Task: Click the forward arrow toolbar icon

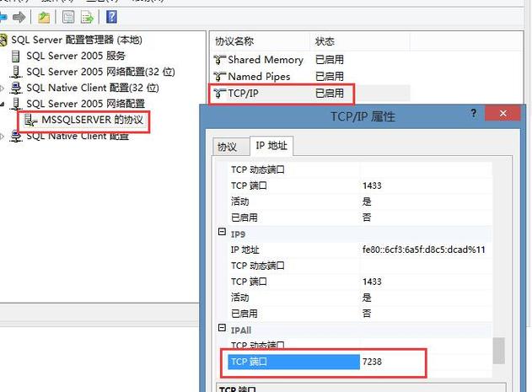Action: click(19, 17)
